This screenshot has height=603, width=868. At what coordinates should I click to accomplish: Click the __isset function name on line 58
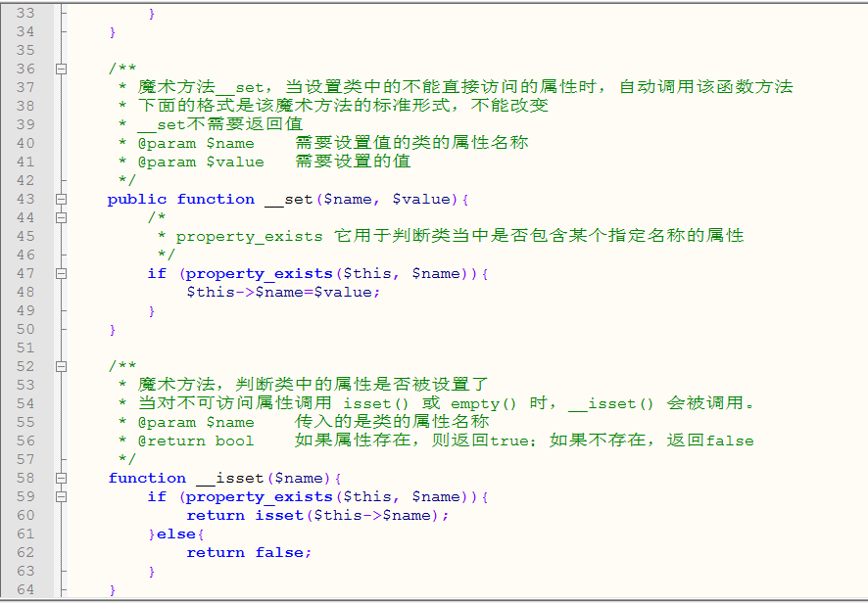click(229, 479)
